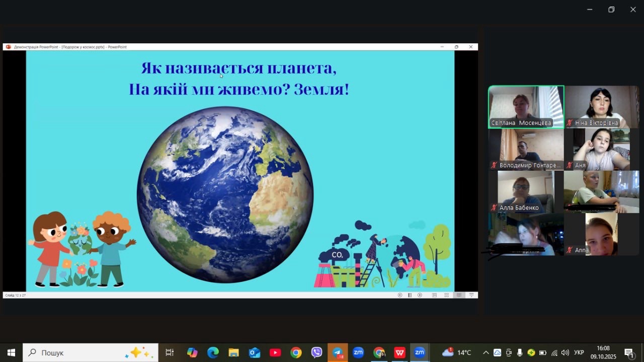Viewport: 644px width, 362px height.
Task: Advance to next slide using status bar arrow
Action: (420, 295)
